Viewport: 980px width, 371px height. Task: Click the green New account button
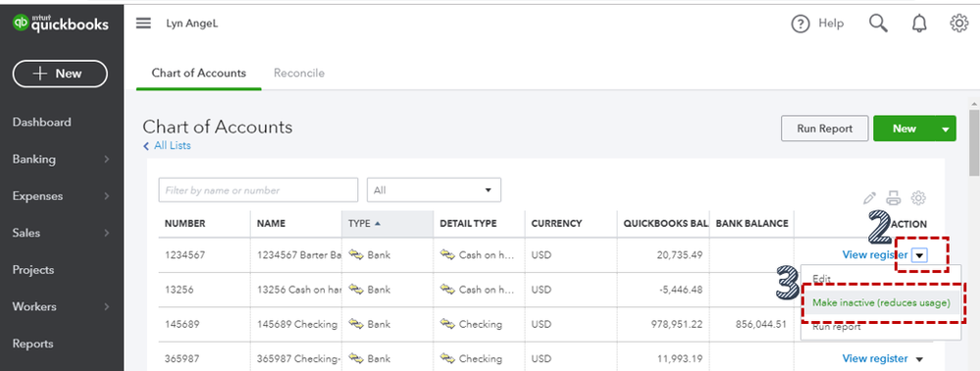[x=903, y=129]
